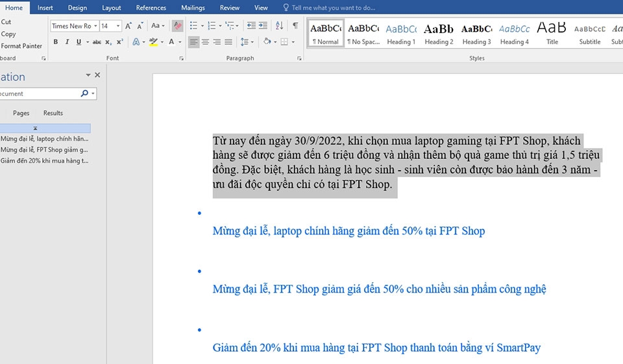
Task: Switch to Pages tab in Navigation pane
Action: tap(21, 113)
